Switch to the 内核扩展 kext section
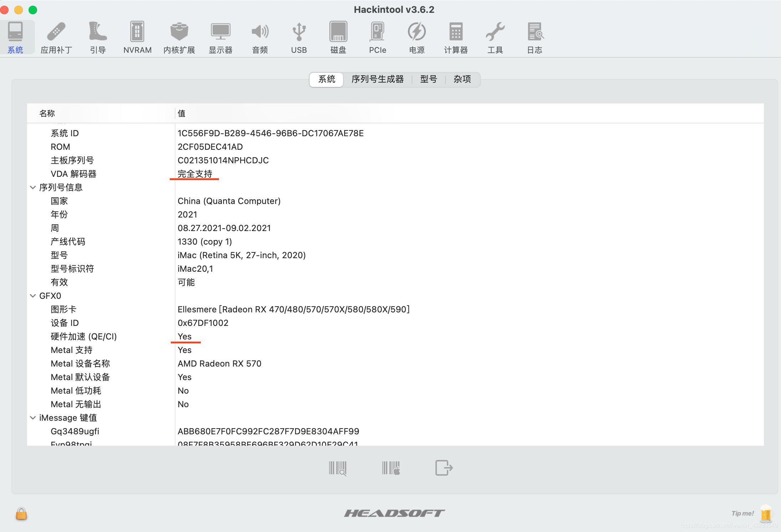The image size is (781, 532). (179, 38)
